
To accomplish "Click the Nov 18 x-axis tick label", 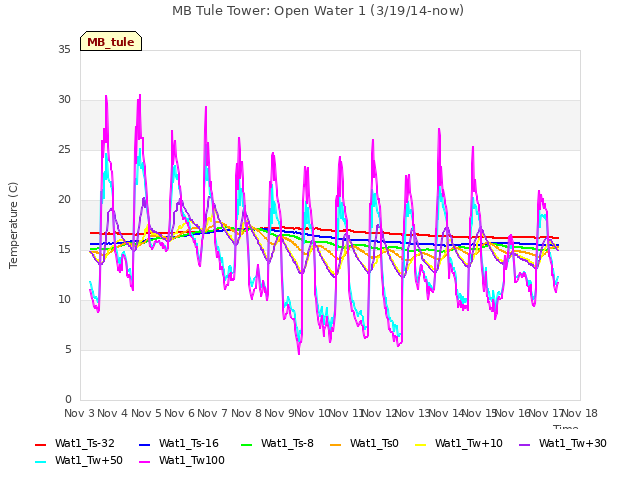I will tap(580, 413).
